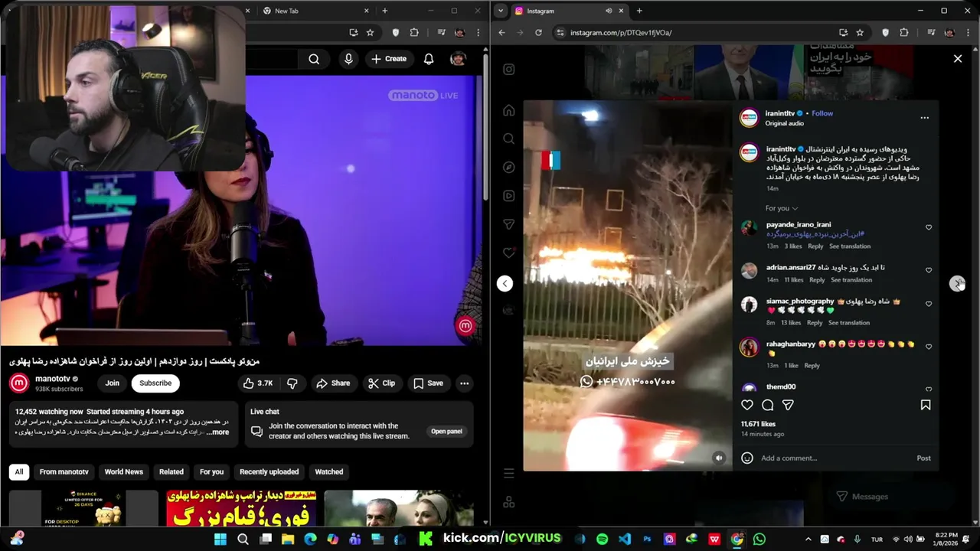Open WhatsApp from Windows taskbar
Screen dimensions: 980x551
point(759,539)
